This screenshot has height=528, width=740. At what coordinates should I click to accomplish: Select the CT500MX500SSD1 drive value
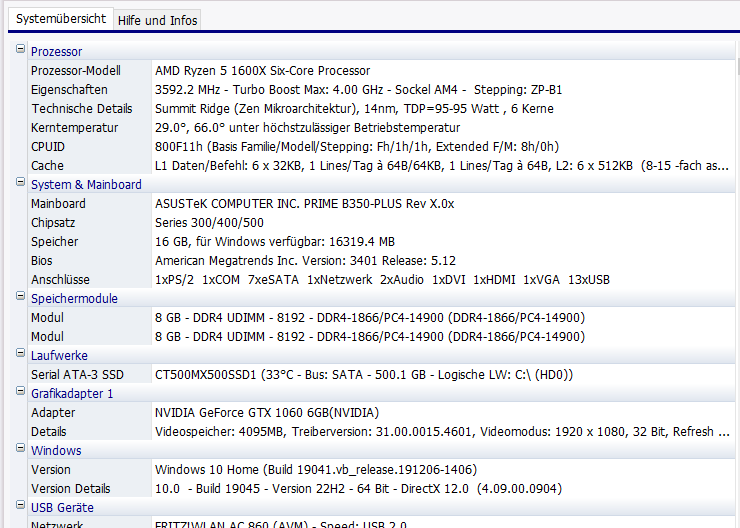click(x=364, y=375)
